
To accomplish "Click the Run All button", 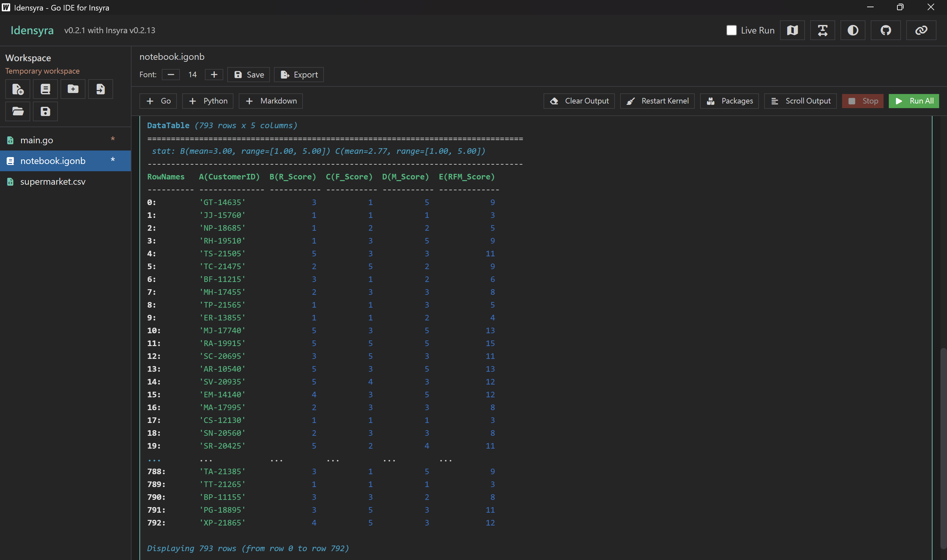I will 913,101.
